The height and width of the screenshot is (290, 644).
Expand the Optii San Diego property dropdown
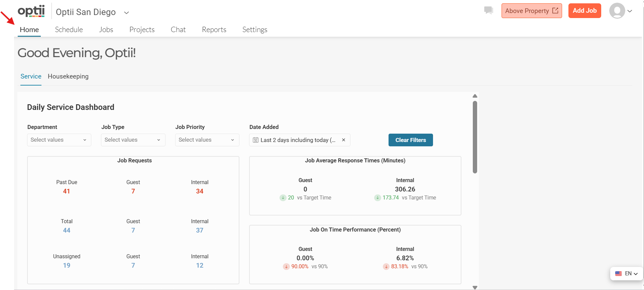[126, 13]
